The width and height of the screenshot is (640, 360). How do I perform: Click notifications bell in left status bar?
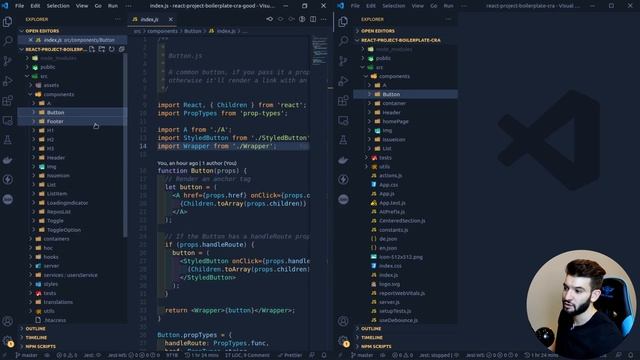click(x=324, y=356)
